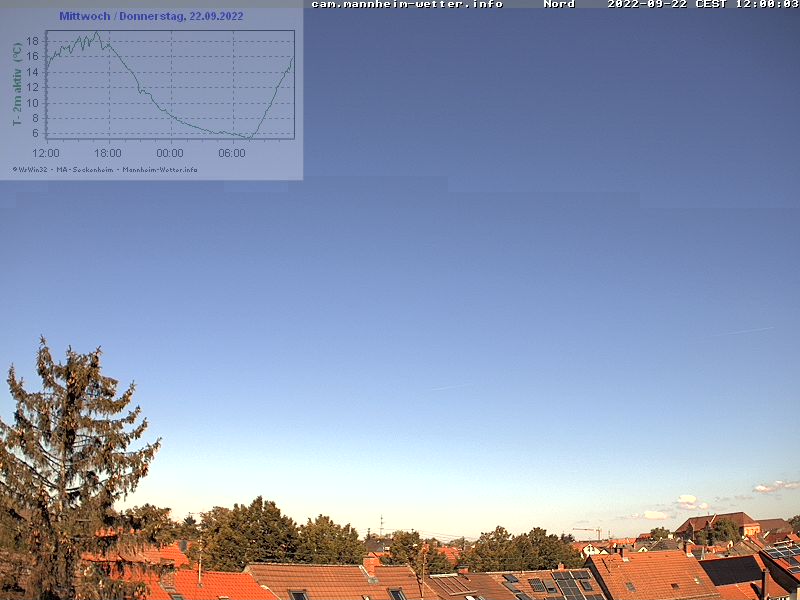
Task: Click the Nord camera direction label
Action: click(559, 5)
